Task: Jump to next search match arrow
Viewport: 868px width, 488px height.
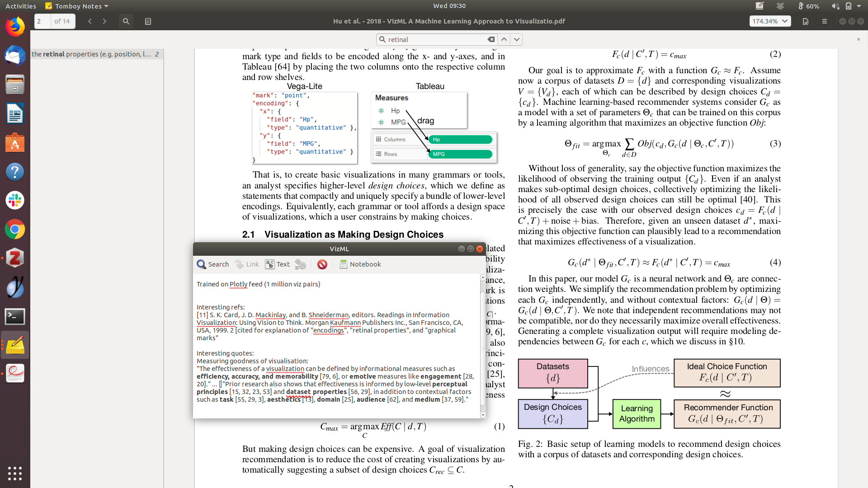Action: click(517, 40)
